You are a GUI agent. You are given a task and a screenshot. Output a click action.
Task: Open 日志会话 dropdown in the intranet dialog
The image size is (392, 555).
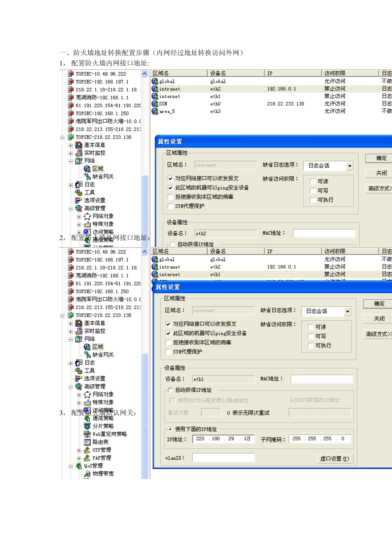pyautogui.click(x=349, y=166)
